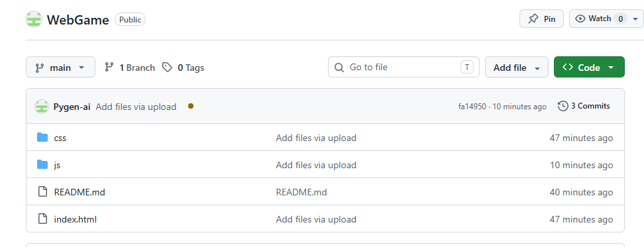Click the README.md file icon
The width and height of the screenshot is (644, 247).
coord(42,191)
